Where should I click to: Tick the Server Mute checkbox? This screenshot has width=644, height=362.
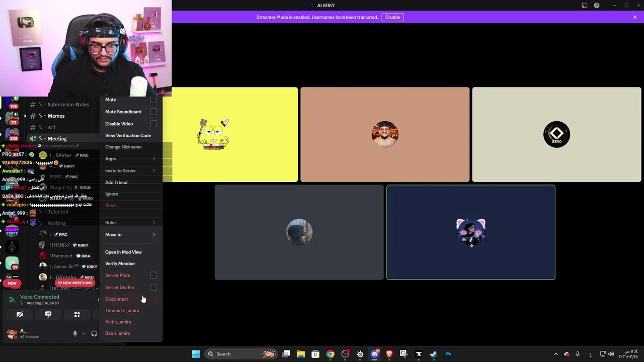coord(153,276)
